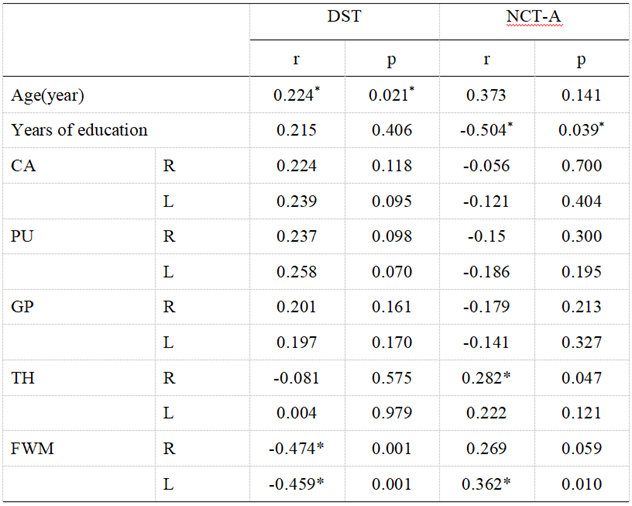The height and width of the screenshot is (506, 632).
Task: Click the CA row label
Action: click(22, 166)
